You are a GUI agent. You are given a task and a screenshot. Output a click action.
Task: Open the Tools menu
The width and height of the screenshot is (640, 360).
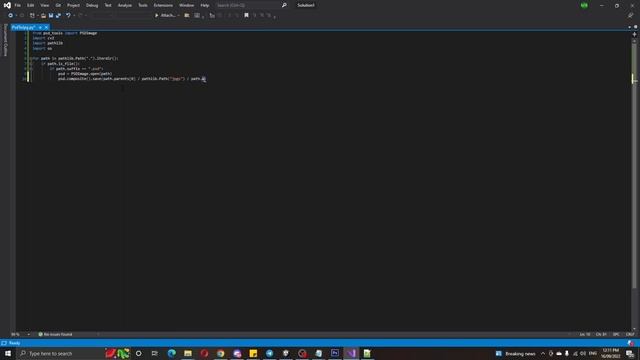click(x=143, y=5)
